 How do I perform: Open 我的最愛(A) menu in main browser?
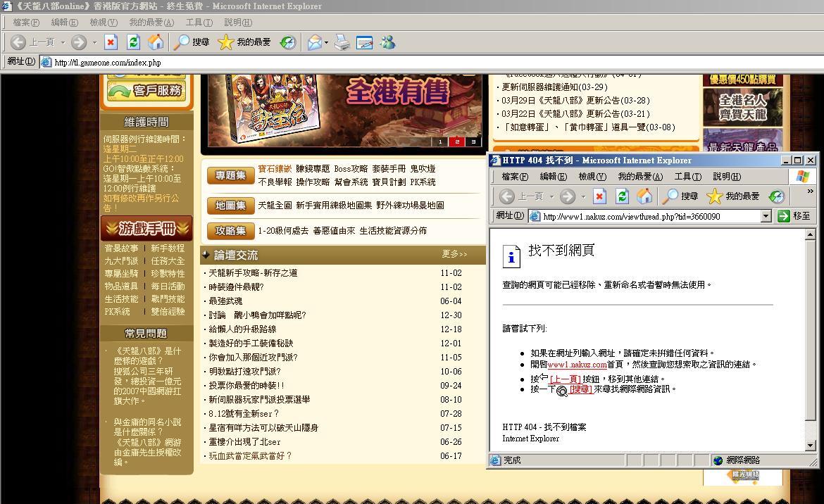[x=151, y=22]
